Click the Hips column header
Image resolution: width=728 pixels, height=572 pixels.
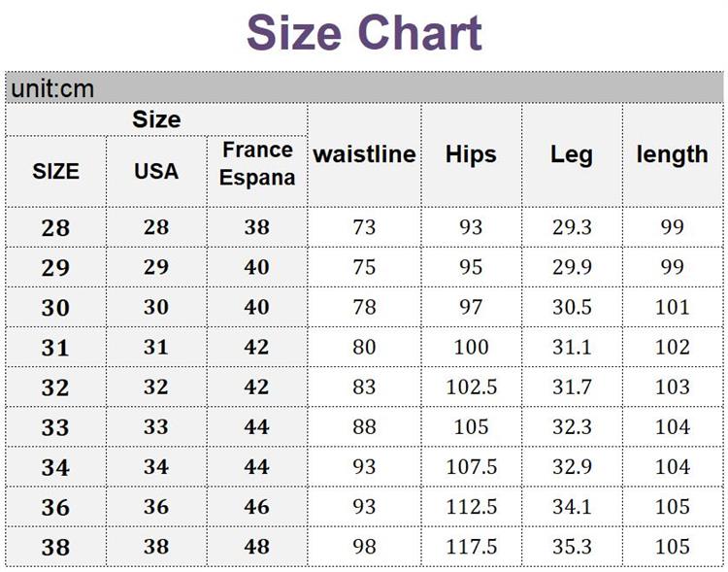[x=471, y=154]
